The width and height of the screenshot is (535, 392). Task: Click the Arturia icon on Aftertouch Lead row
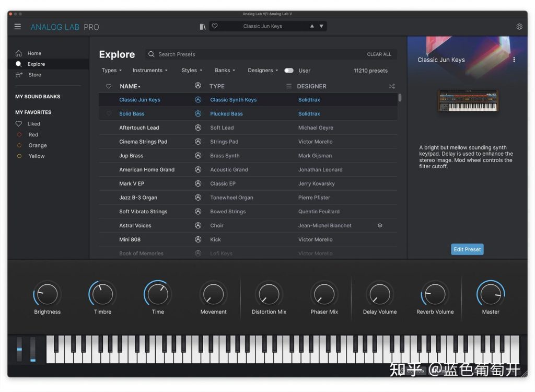click(x=198, y=128)
